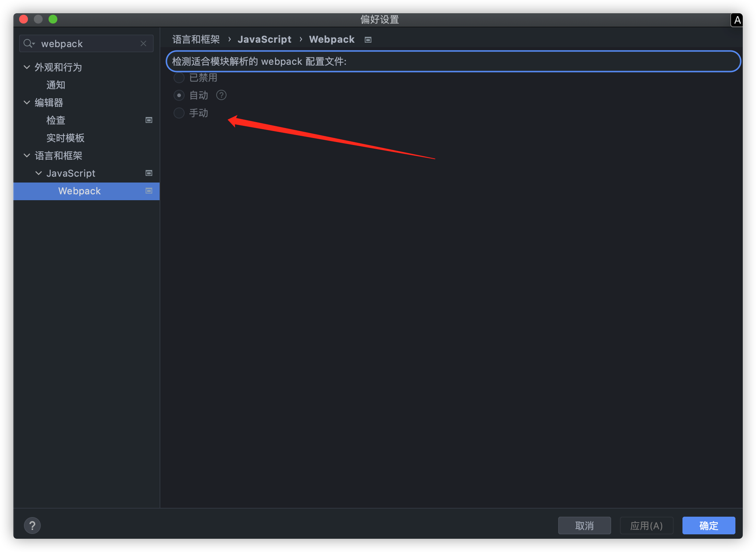This screenshot has height=552, width=756.
Task: Select the Webpack tree item
Action: [x=86, y=191]
